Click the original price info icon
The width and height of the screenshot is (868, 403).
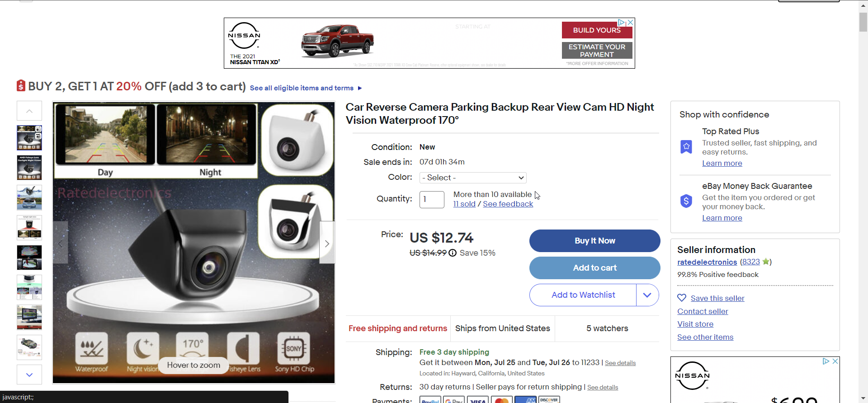coord(453,253)
